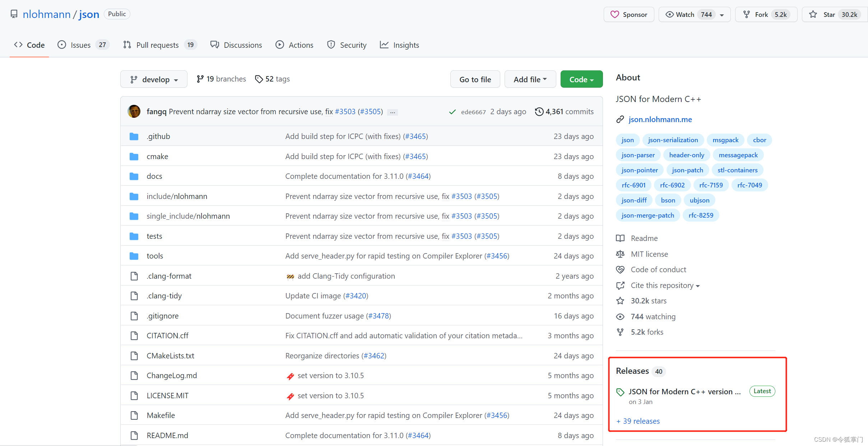Viewport: 868px width, 446px height.
Task: Switch to the Pull requests tab
Action: pyautogui.click(x=157, y=45)
